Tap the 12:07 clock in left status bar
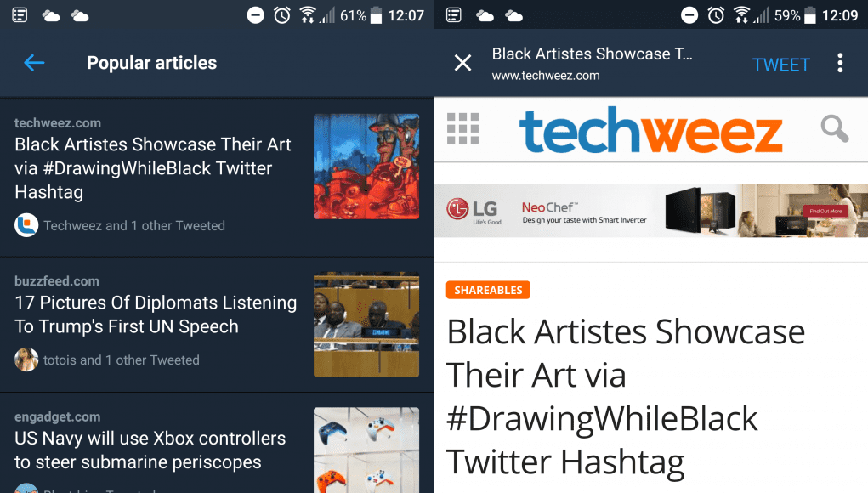 [406, 15]
